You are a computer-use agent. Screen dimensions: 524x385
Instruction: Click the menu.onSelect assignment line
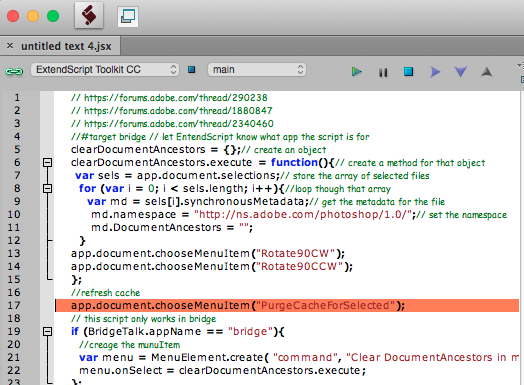coord(222,371)
